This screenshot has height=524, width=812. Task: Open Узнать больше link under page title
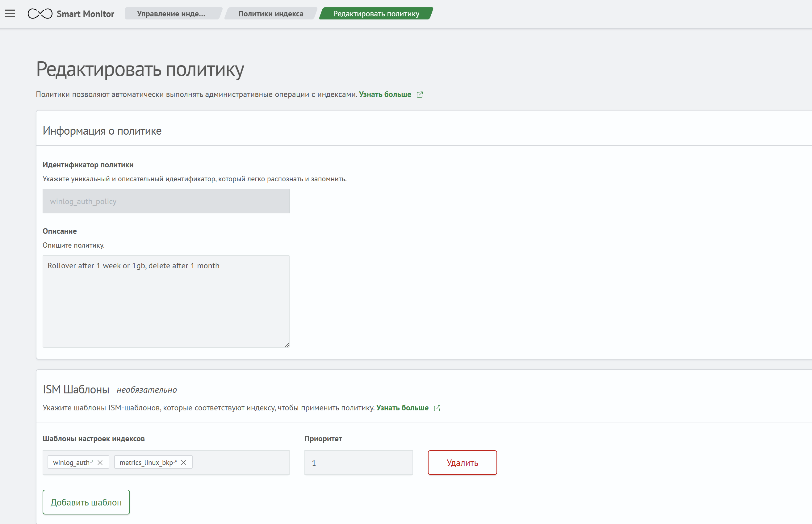click(385, 94)
